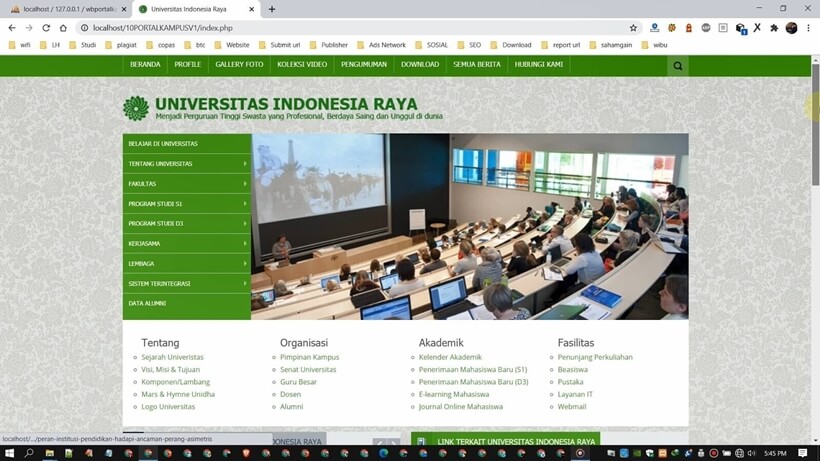Open the sahamgain bookmarks folder
820x461 pixels.
[610, 45]
